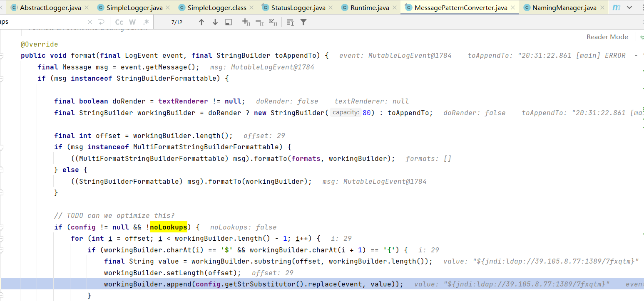Select all search occurrences

point(273,22)
